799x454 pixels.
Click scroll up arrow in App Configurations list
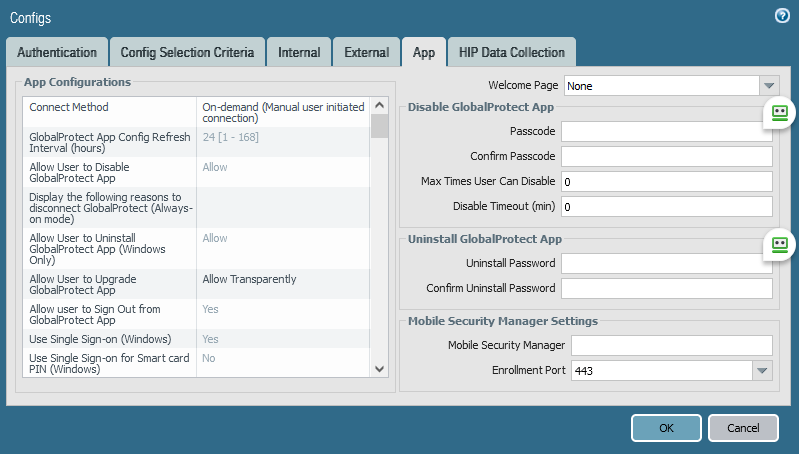(380, 105)
